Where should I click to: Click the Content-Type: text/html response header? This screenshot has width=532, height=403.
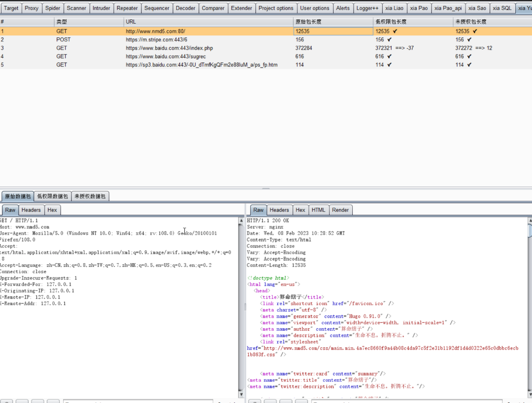pyautogui.click(x=279, y=240)
